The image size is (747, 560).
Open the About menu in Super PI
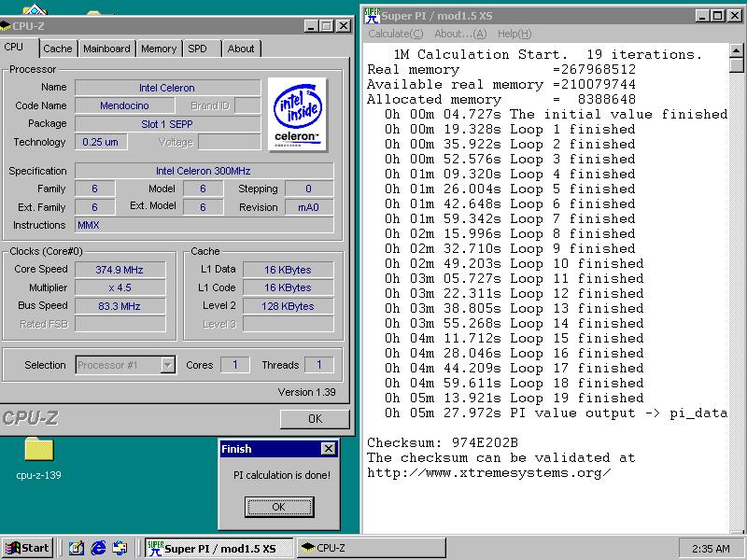[x=460, y=34]
